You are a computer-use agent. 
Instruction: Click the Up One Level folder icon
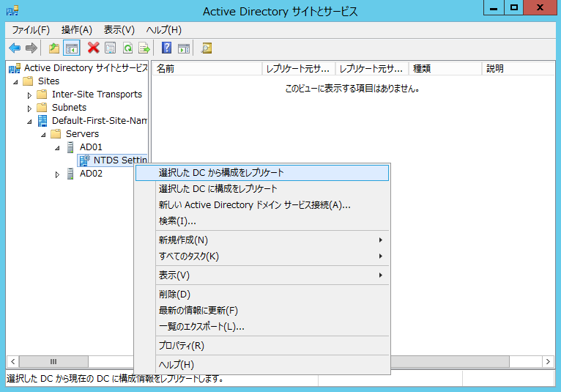coord(53,48)
